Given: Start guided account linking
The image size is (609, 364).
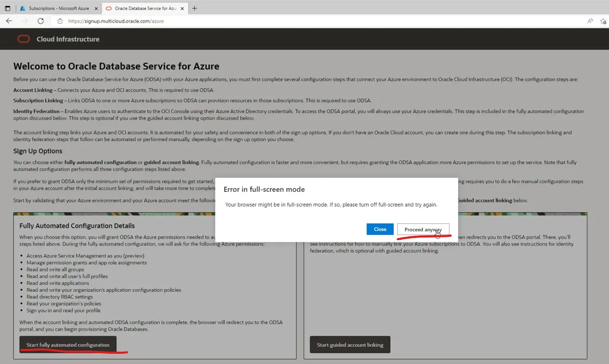Looking at the screenshot, I should 350,345.
